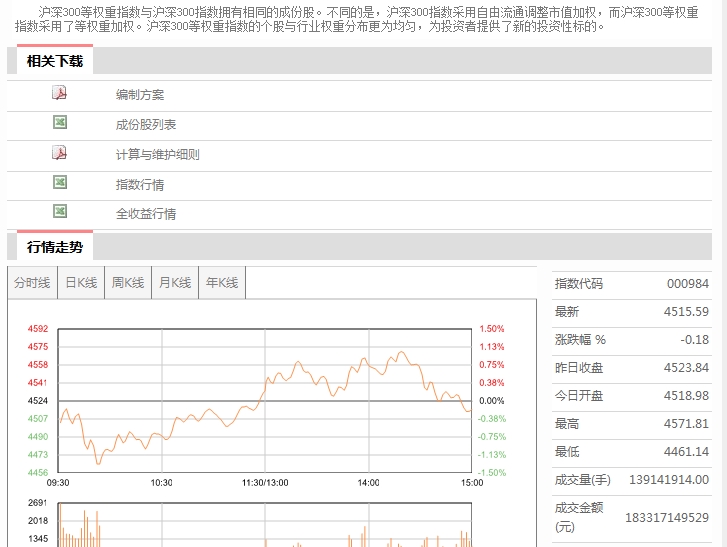Click the 今日开盘 label

[x=579, y=395]
